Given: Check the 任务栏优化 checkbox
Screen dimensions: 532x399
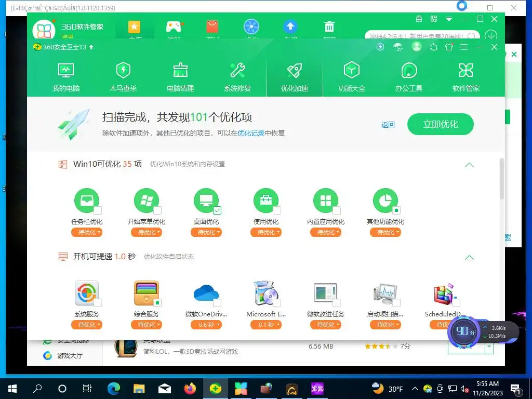Looking at the screenshot, I should [x=98, y=210].
